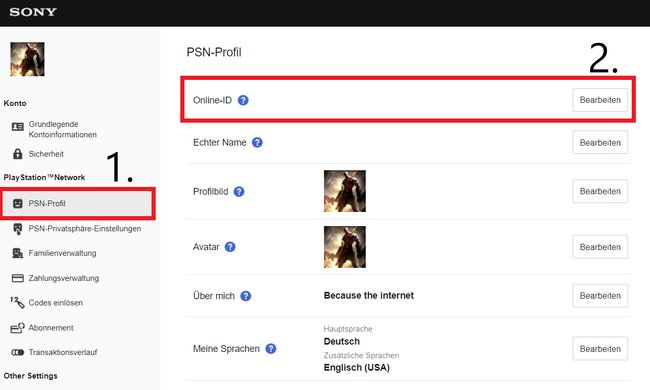Click the Grundlegende Kontoinformationen ID card icon
The height and width of the screenshot is (390, 650).
tap(17, 127)
